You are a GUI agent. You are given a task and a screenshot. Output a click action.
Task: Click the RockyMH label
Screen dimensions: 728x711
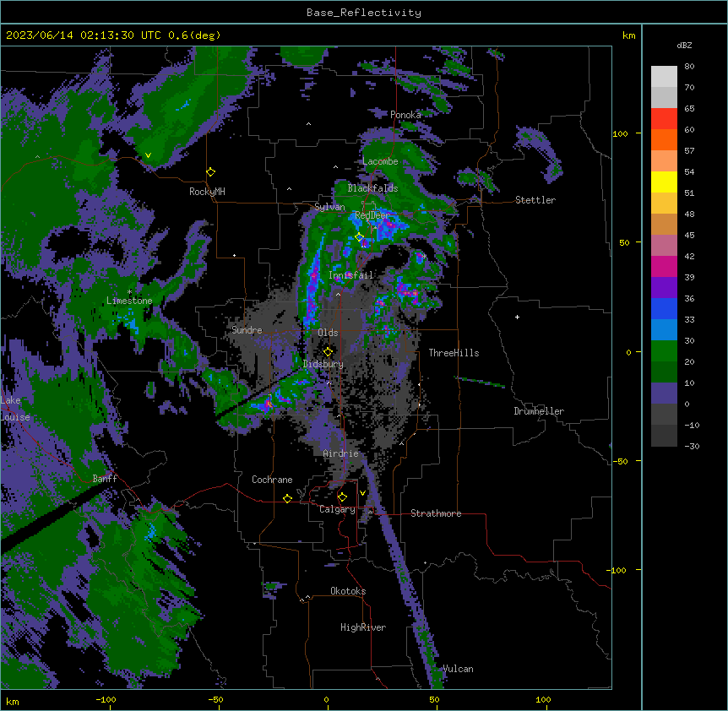pyautogui.click(x=207, y=192)
